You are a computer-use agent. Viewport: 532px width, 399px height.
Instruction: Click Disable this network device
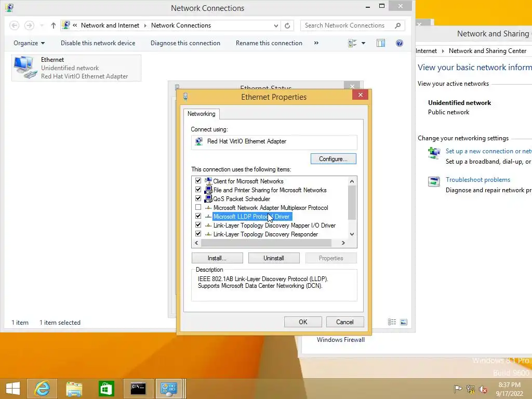click(98, 43)
